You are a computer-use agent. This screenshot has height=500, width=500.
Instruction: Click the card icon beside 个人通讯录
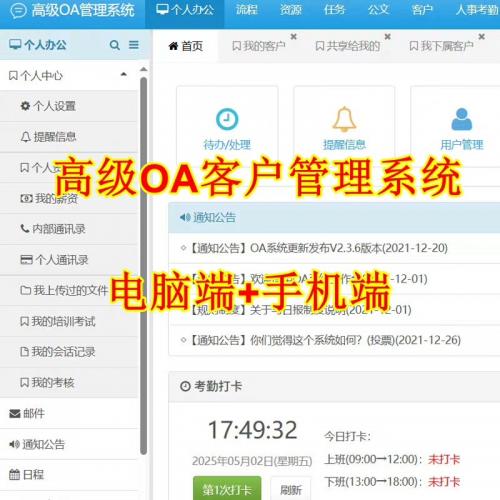[26, 259]
